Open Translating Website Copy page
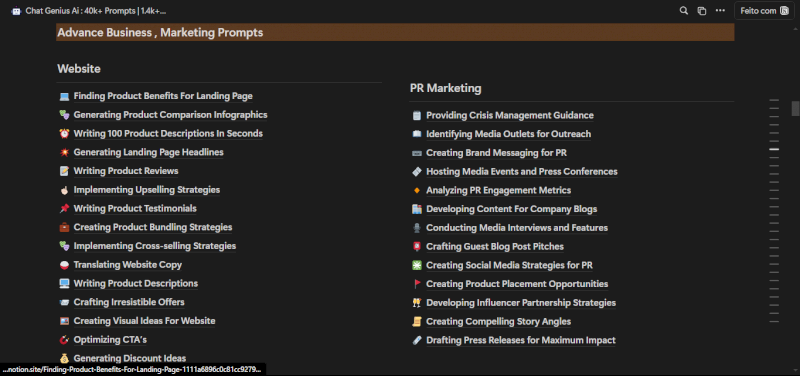The height and width of the screenshot is (376, 800). coord(128,265)
